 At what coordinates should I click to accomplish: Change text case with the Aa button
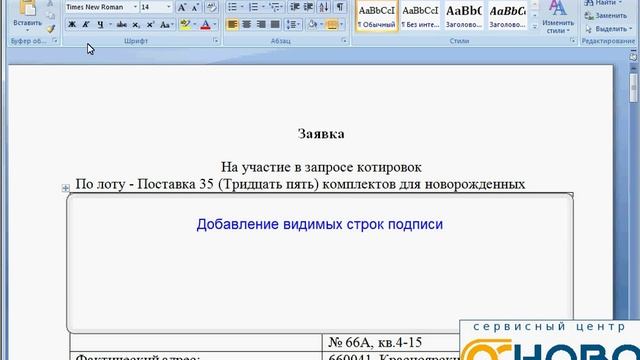(x=166, y=25)
